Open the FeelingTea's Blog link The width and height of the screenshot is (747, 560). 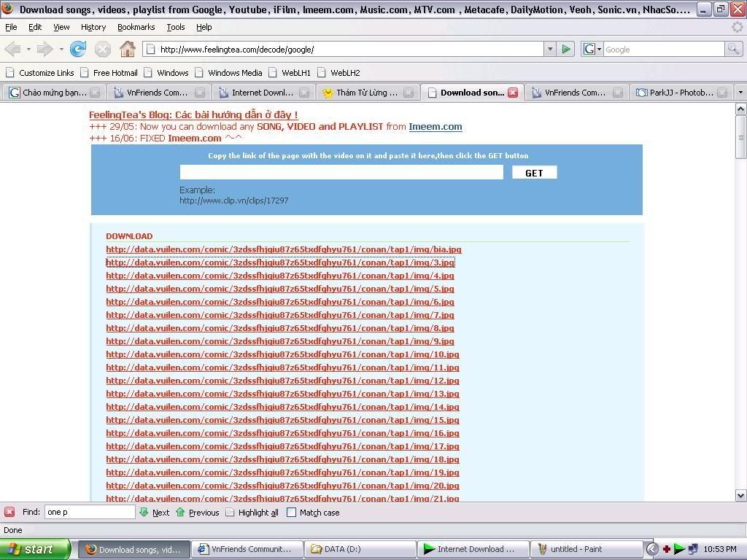[x=193, y=114]
